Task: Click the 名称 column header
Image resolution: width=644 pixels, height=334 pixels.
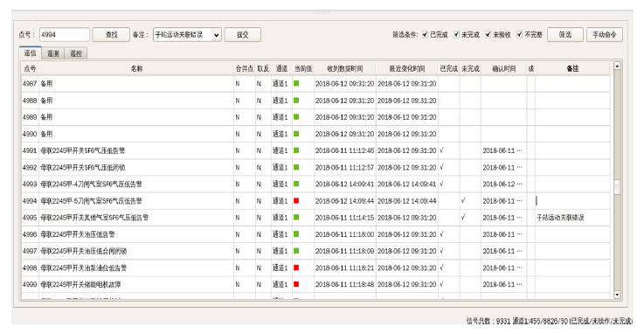Action: pos(136,68)
